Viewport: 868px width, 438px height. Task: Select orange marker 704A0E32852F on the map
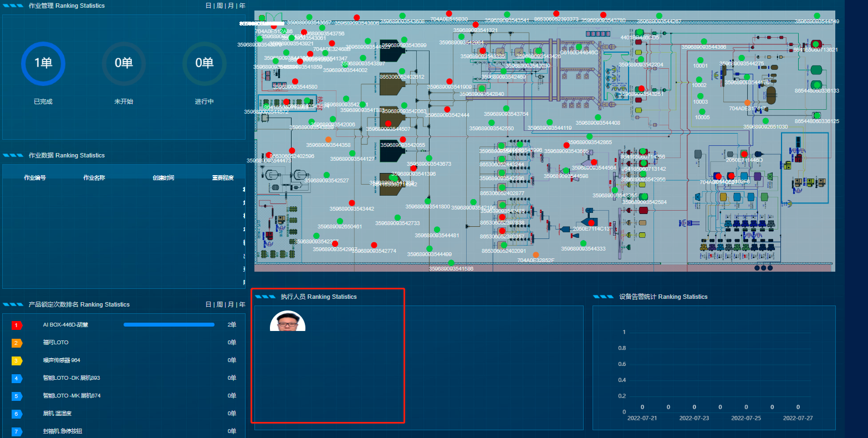(x=535, y=254)
